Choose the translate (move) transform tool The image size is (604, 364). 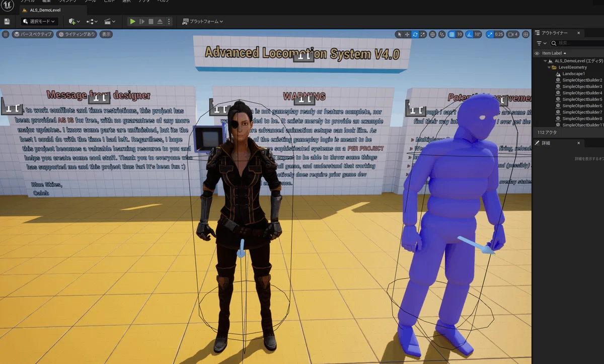coord(407,34)
